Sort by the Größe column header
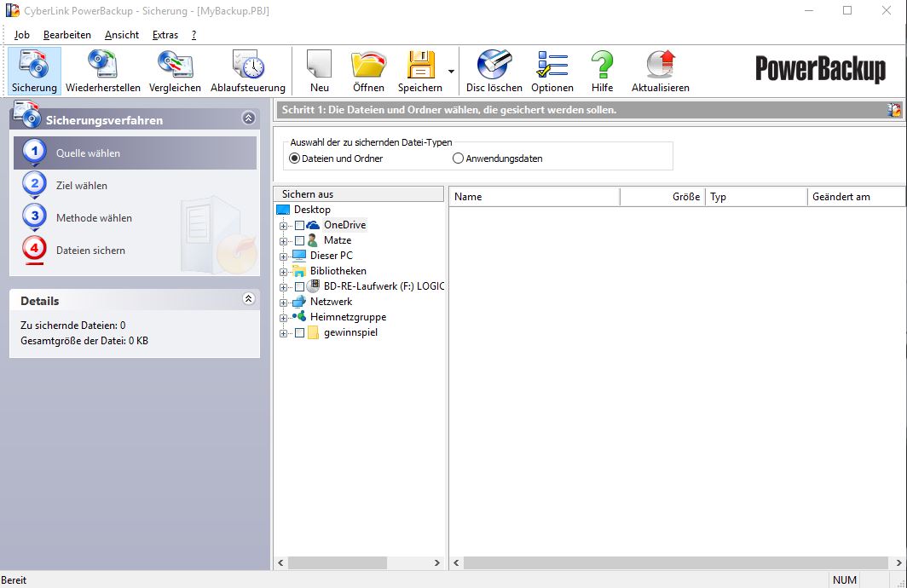Image resolution: width=907 pixels, height=588 pixels. (662, 197)
